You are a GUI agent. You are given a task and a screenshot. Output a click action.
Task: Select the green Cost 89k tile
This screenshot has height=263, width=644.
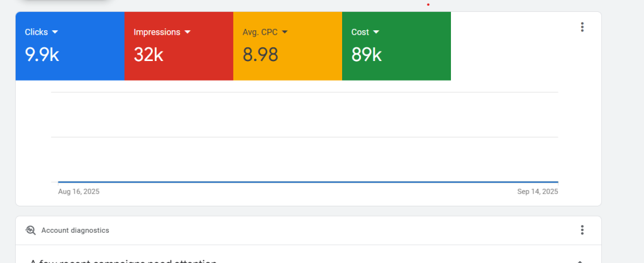coord(396,46)
